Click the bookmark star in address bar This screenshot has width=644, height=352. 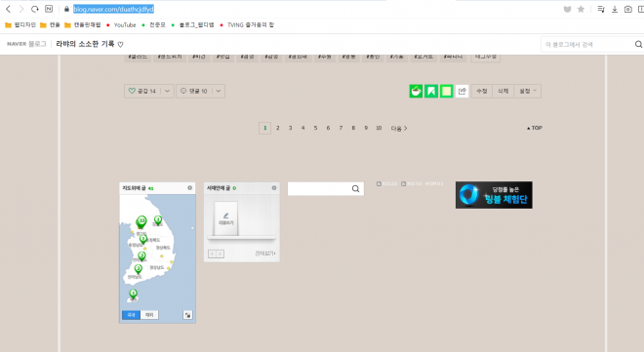pyautogui.click(x=581, y=9)
